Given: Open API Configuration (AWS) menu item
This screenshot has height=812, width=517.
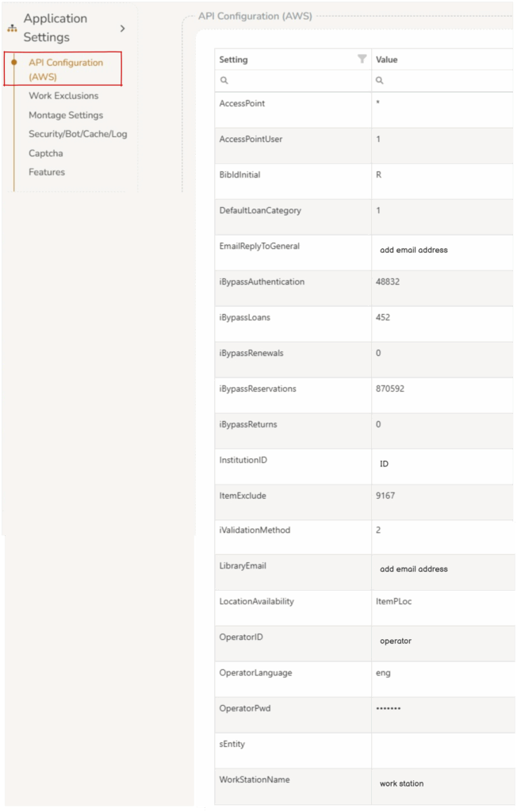Looking at the screenshot, I should [x=66, y=70].
